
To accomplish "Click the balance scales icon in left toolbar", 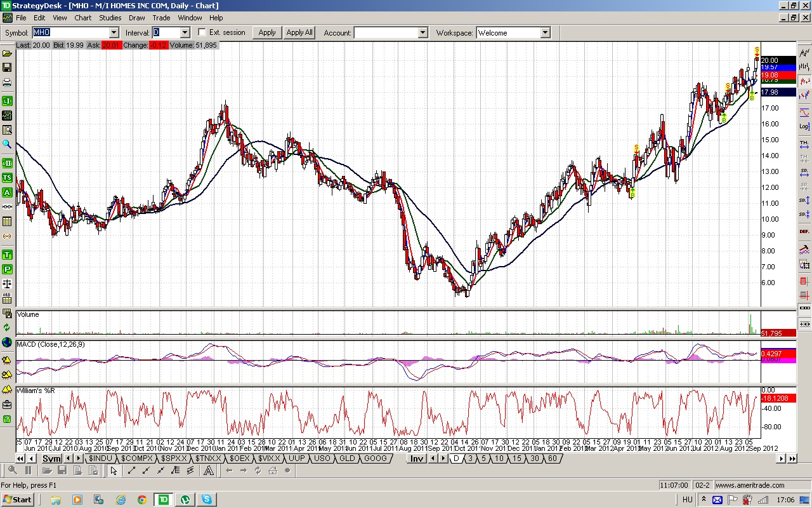I will click(x=7, y=284).
